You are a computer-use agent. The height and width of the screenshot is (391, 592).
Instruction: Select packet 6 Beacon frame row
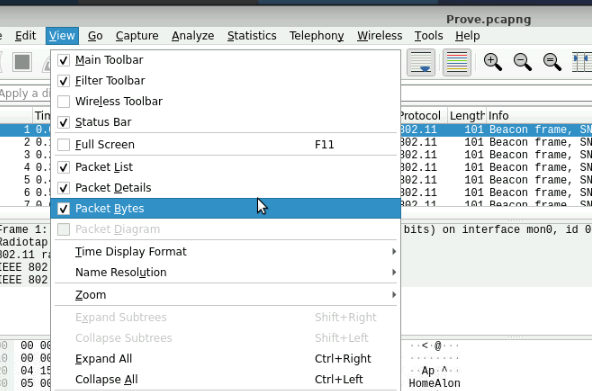496,192
